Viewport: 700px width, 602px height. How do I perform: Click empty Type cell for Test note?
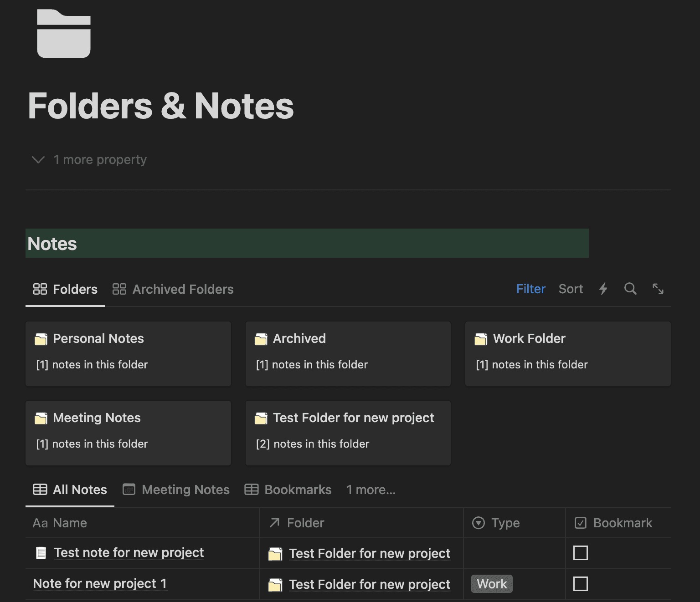(x=515, y=553)
